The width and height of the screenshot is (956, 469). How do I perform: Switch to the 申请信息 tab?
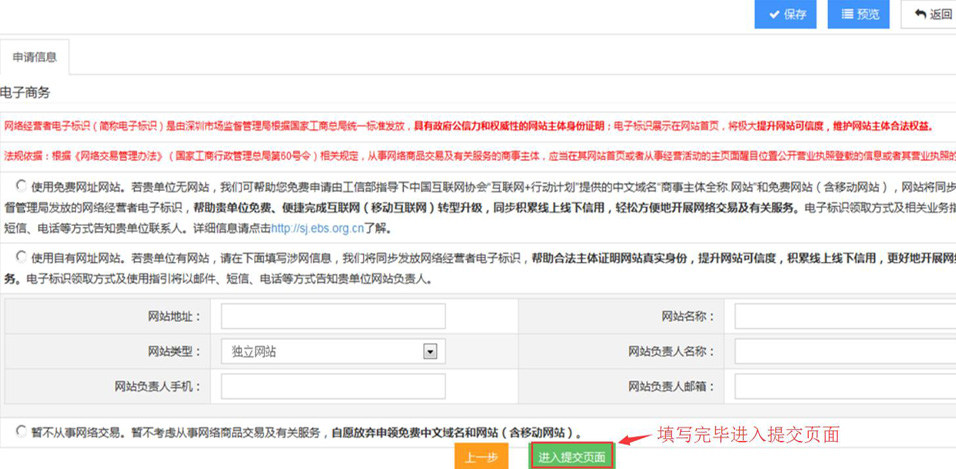(x=35, y=57)
